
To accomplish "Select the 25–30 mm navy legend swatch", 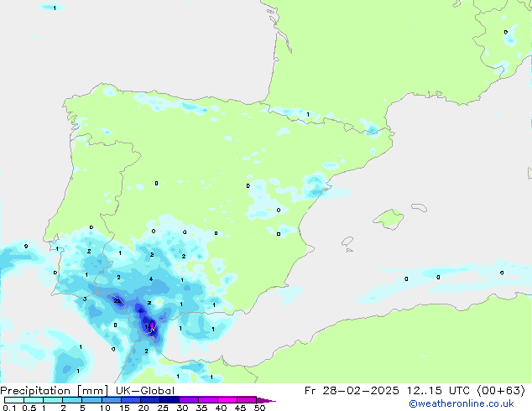I will (169, 400).
